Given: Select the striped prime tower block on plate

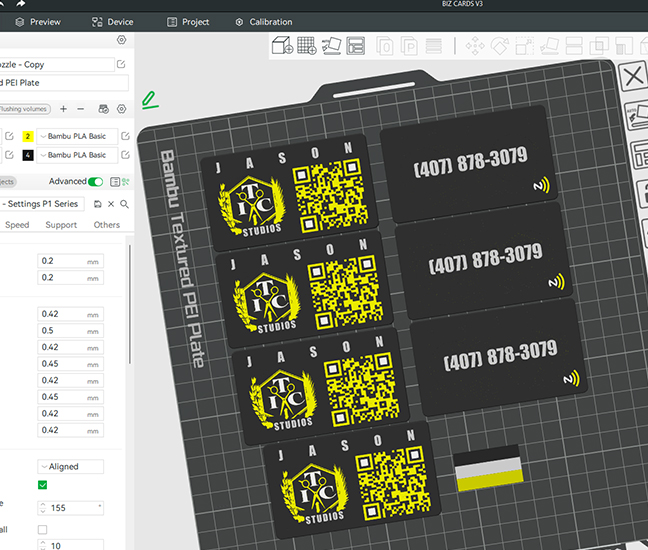Looking at the screenshot, I should 488,468.
